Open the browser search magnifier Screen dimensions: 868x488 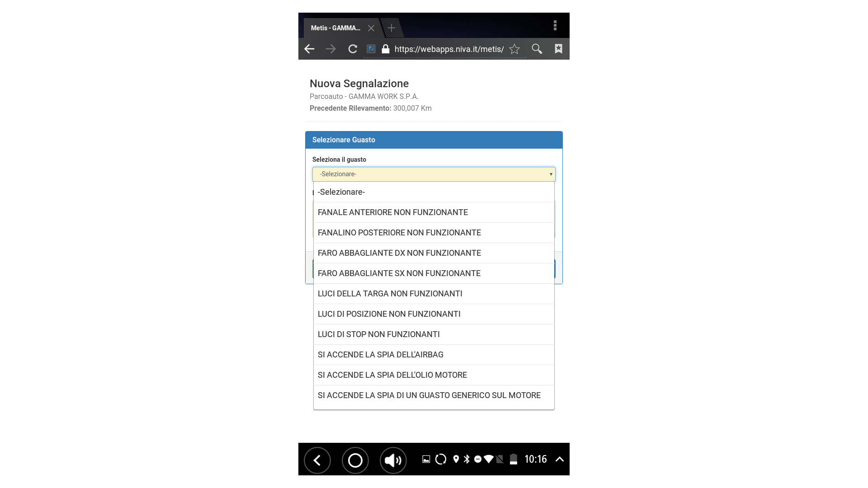coord(537,49)
